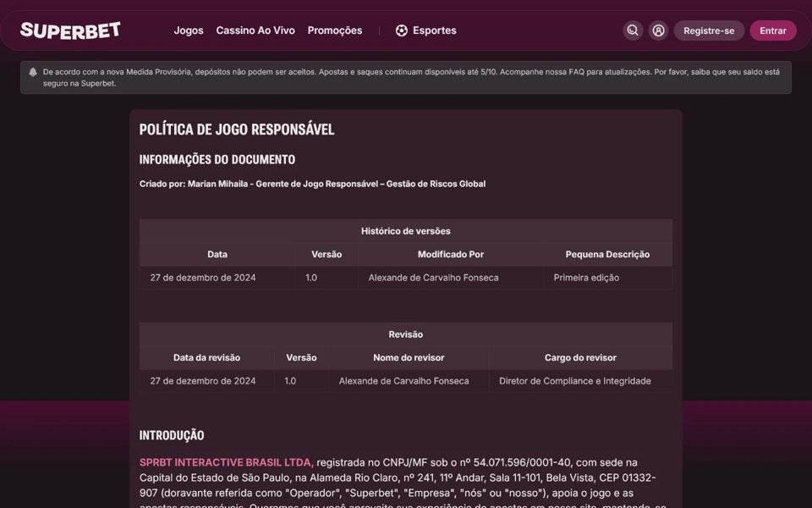Select Diretor de Compliance e Integridade cell
The width and height of the screenshot is (812, 508).
(x=580, y=381)
